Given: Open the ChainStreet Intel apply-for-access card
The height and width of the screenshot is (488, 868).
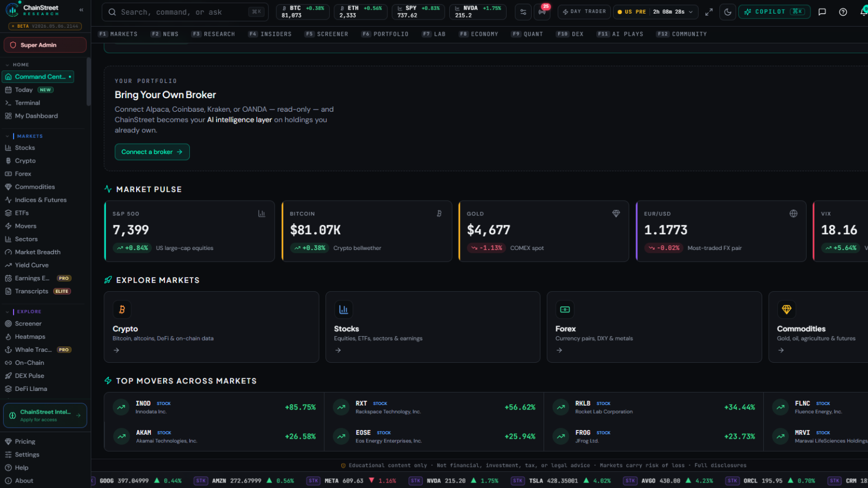Looking at the screenshot, I should 45,415.
